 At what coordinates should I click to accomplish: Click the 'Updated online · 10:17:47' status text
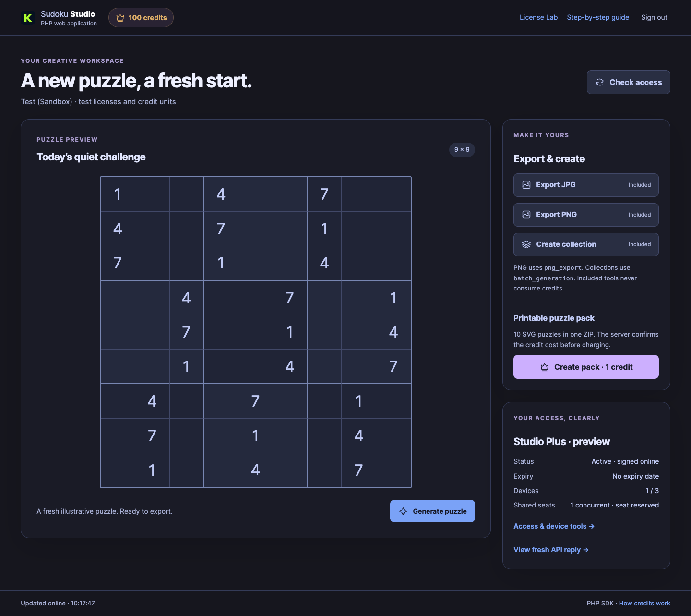58,603
